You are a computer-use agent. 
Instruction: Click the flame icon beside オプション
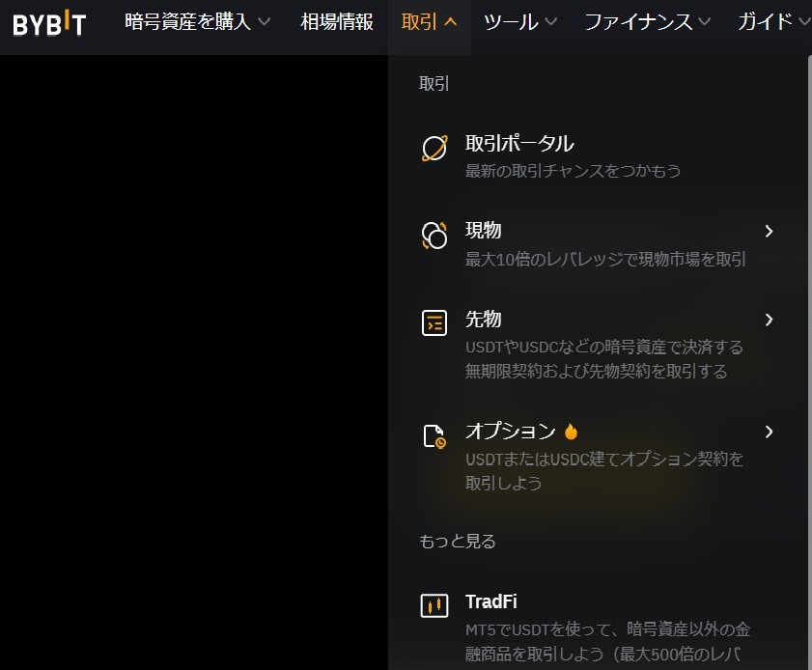571,432
